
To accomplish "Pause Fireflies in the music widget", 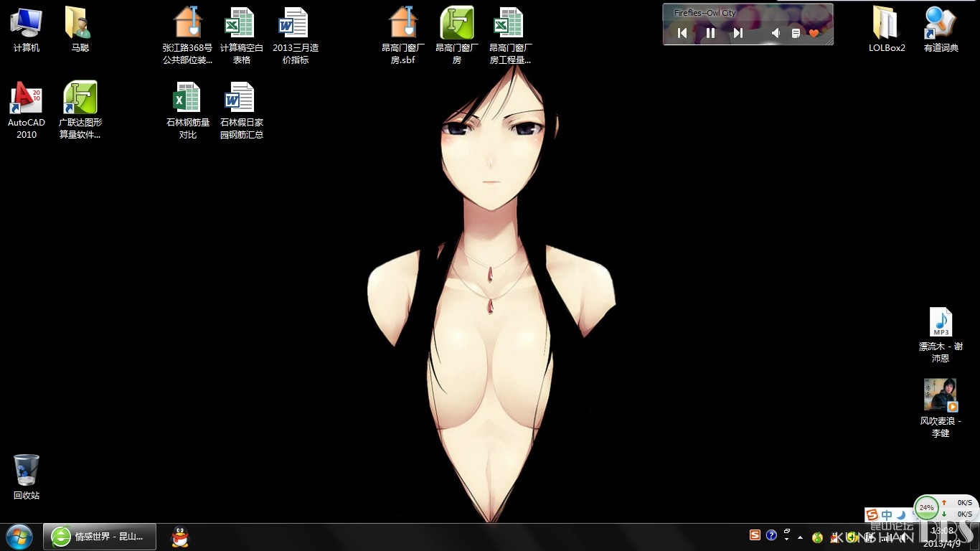I will click(710, 33).
